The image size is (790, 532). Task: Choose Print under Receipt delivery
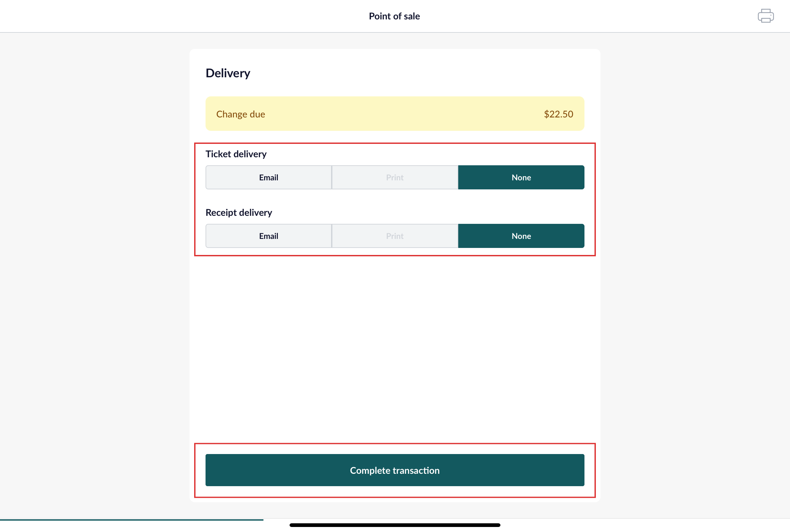[x=395, y=236]
